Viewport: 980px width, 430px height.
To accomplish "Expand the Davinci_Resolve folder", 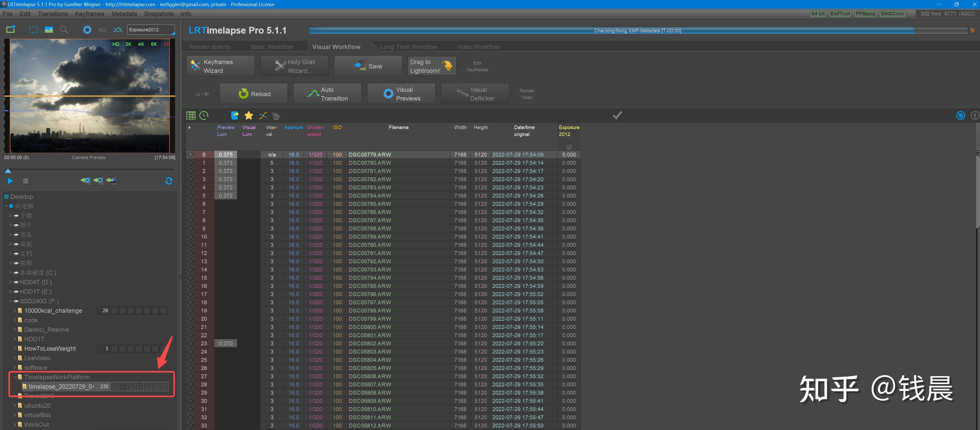I will click(x=15, y=329).
